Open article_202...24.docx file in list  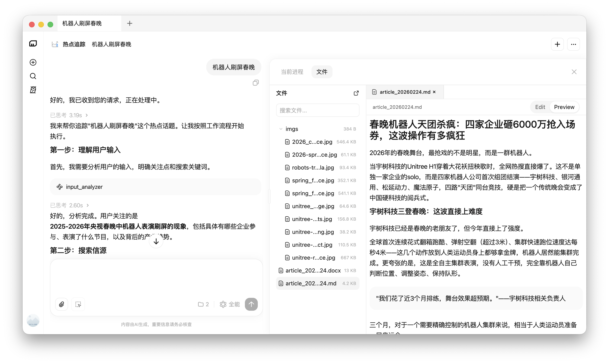pyautogui.click(x=313, y=270)
